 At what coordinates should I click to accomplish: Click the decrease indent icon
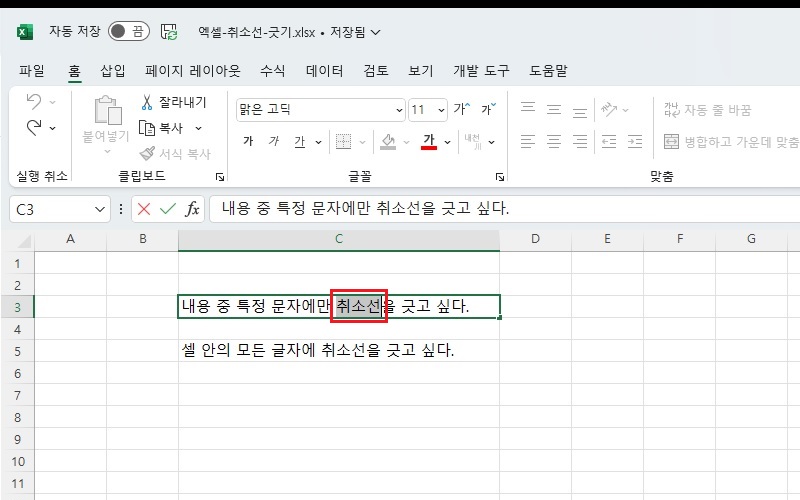pos(609,141)
